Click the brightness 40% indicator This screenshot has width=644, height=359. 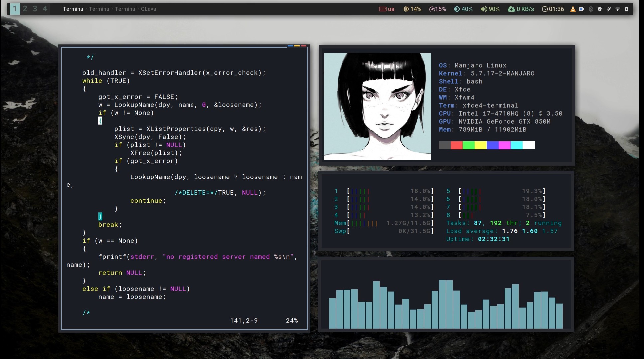click(463, 9)
